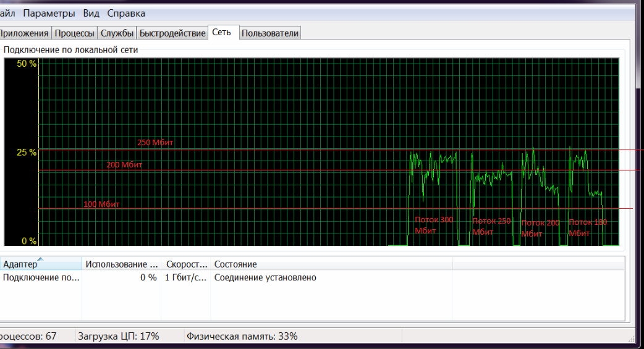Select the Сеть tab
644x349 pixels.
click(222, 32)
